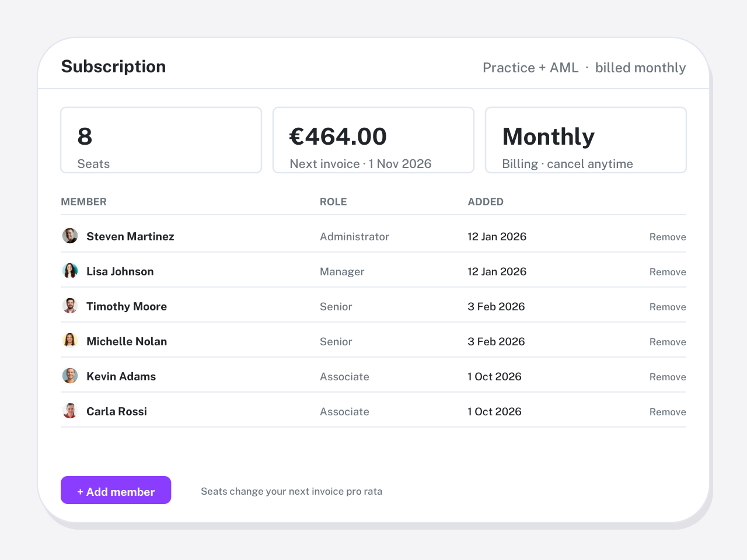Click Carla Rossi's avatar photo

click(70, 411)
